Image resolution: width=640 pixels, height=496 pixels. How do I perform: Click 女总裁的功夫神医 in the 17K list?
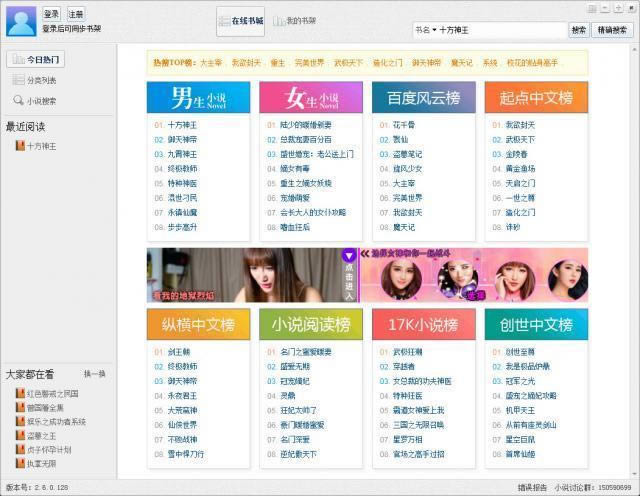[422, 381]
